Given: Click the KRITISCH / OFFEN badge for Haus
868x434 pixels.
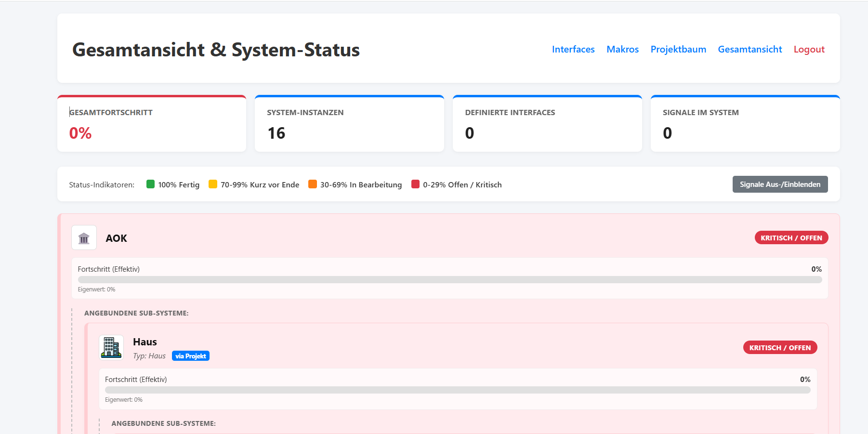Looking at the screenshot, I should click(780, 347).
